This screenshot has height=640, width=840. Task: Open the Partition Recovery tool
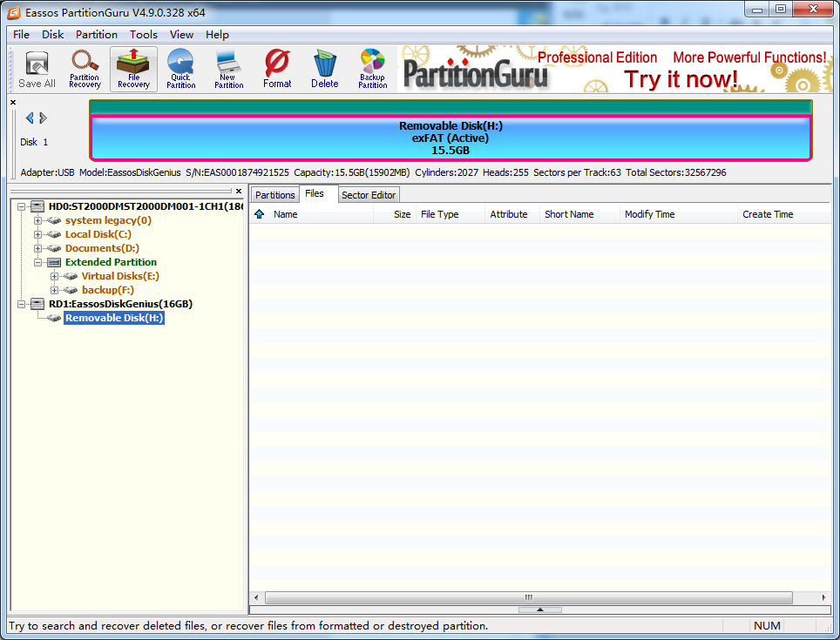click(x=85, y=70)
